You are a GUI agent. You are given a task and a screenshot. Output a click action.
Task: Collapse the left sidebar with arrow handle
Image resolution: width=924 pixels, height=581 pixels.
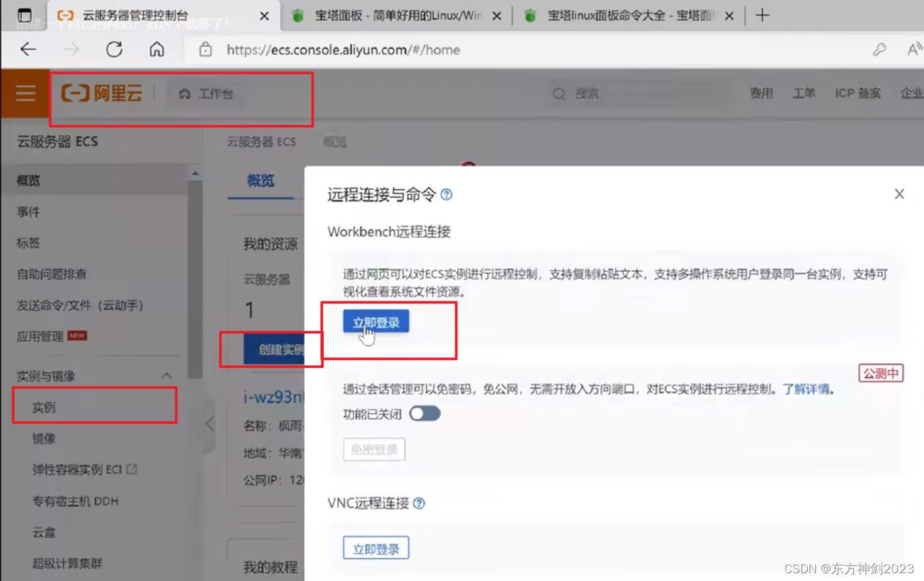pos(210,424)
